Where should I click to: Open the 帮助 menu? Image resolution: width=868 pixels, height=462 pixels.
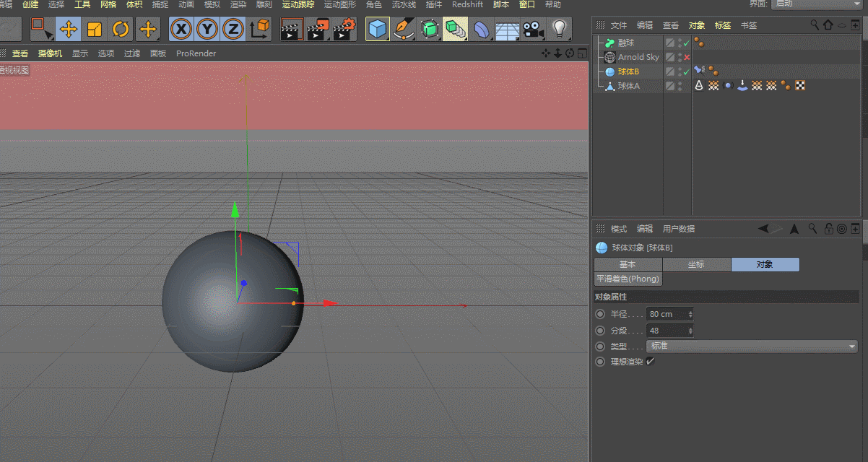coord(553,4)
